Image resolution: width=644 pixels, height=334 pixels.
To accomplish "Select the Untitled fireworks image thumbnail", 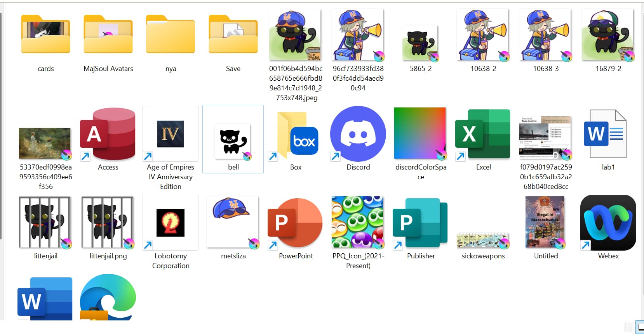I will [546, 222].
